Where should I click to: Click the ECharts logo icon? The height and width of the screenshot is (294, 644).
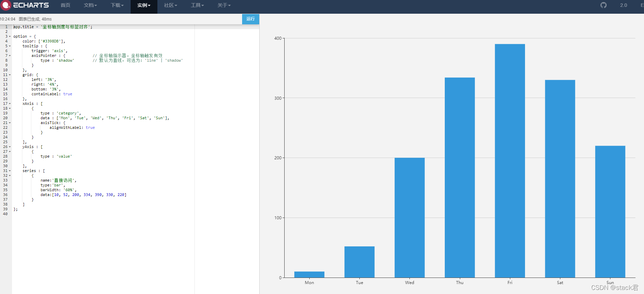(6, 5)
